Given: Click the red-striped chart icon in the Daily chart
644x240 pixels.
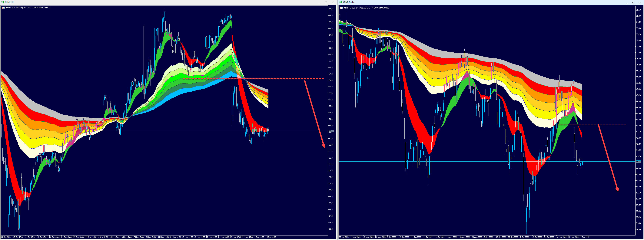Looking at the screenshot, I should pos(341,8).
